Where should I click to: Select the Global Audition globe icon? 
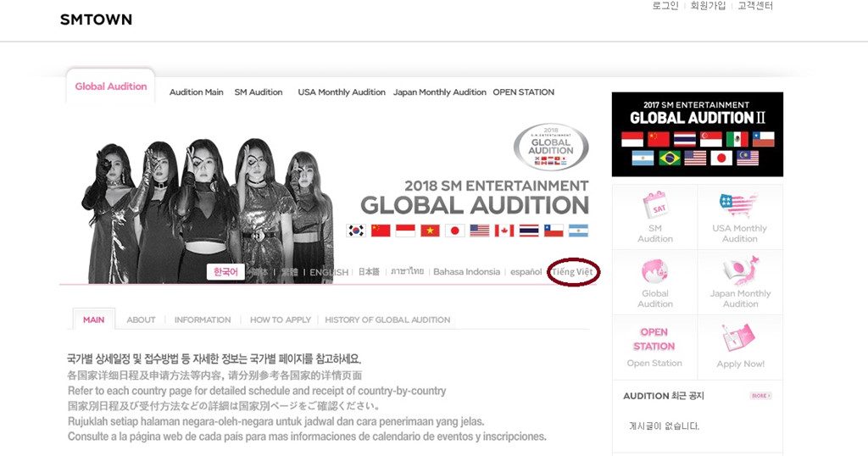click(654, 271)
